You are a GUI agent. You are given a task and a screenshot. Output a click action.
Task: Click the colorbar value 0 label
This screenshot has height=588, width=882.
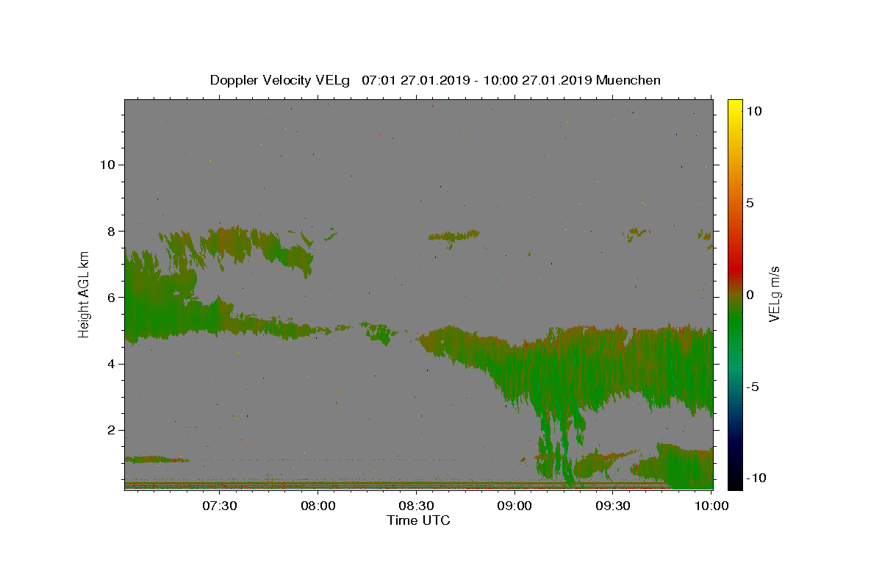click(750, 295)
